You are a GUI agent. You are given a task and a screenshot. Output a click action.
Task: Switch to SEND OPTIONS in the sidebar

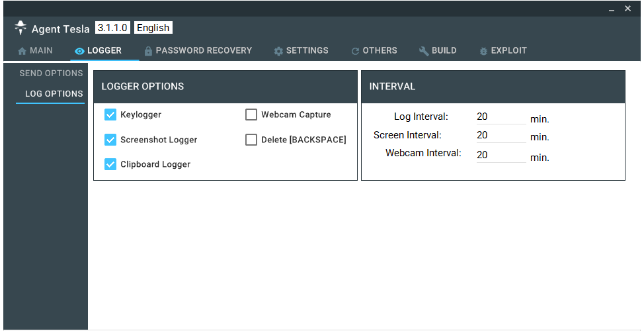(52, 73)
